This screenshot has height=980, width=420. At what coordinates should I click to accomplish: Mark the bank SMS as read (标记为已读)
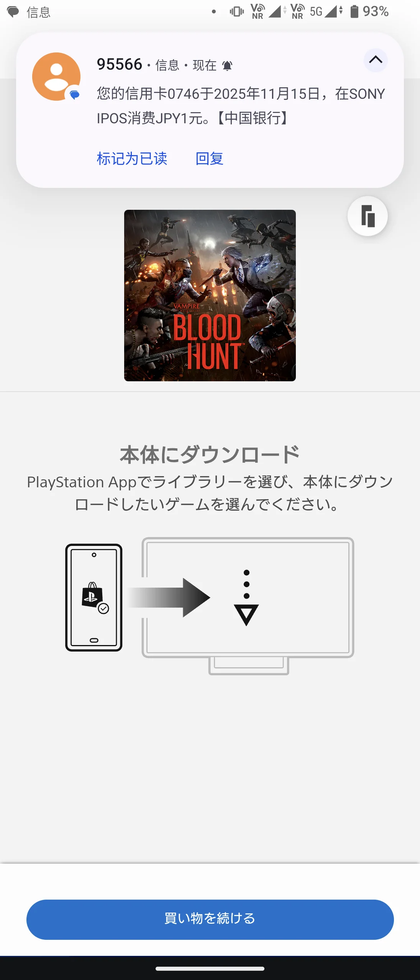(x=132, y=158)
